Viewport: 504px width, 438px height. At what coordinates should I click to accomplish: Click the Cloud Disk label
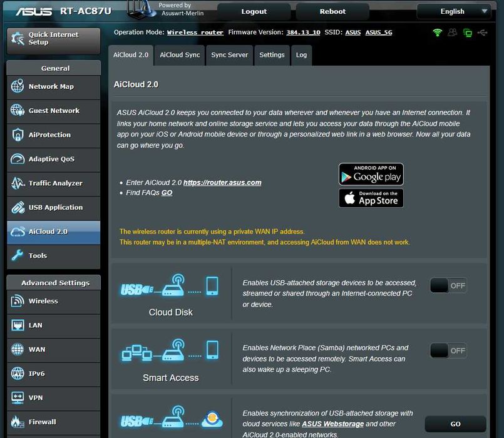click(171, 312)
